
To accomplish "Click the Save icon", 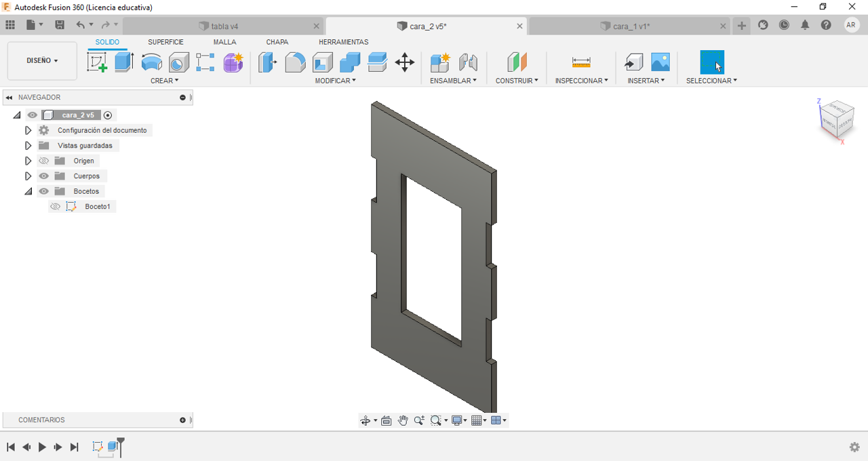I will coord(60,25).
